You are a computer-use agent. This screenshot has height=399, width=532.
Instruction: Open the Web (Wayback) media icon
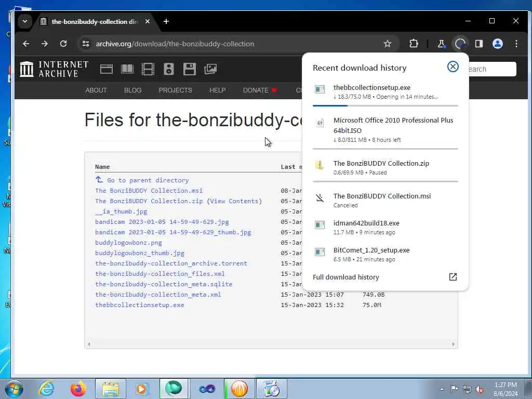106,69
